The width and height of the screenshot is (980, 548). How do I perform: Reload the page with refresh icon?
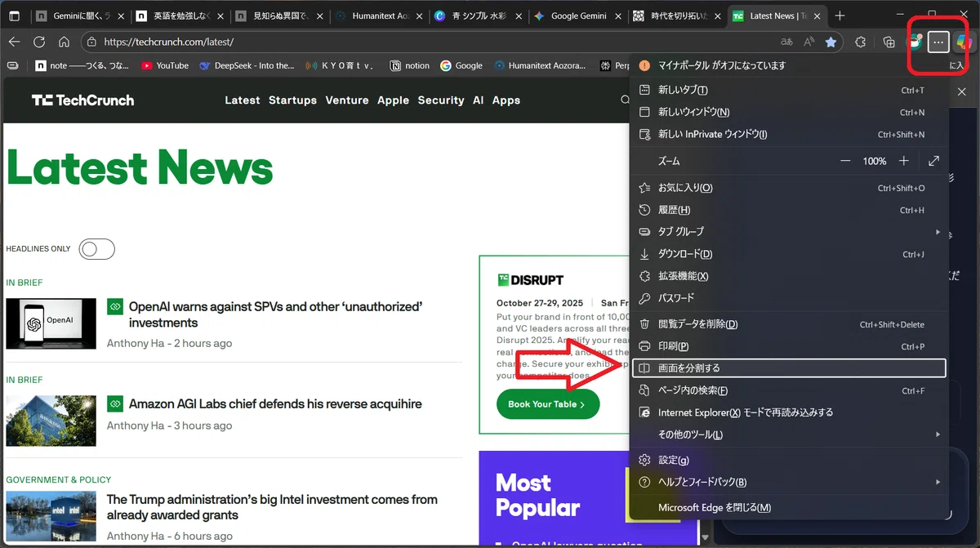tap(39, 42)
